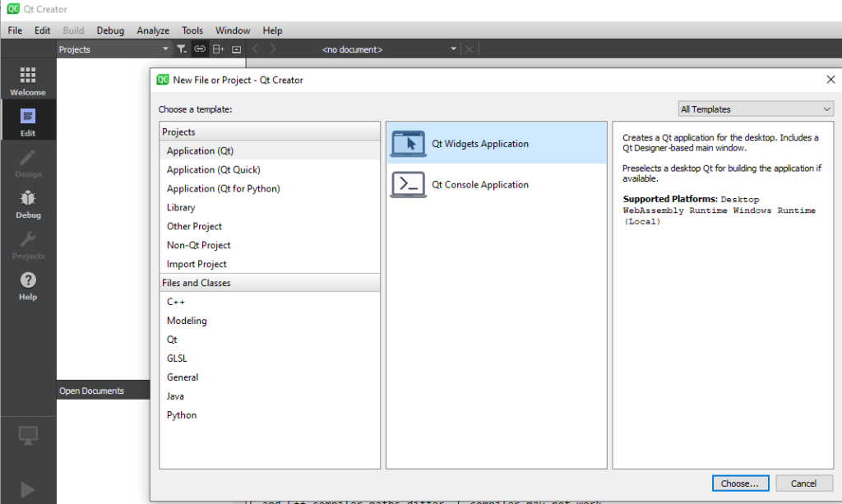Open the Edit menu
The image size is (842, 504).
point(43,30)
